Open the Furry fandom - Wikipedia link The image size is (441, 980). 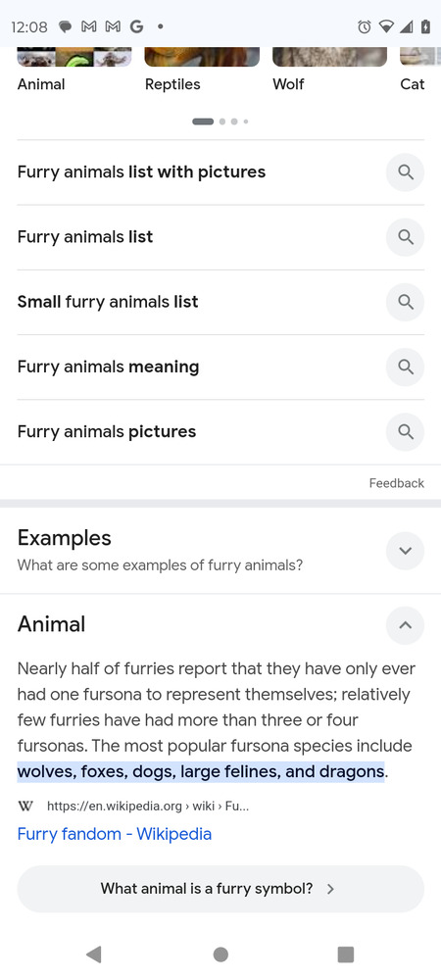[115, 834]
